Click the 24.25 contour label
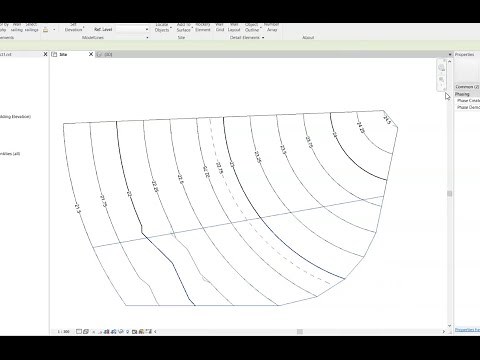 (361, 128)
